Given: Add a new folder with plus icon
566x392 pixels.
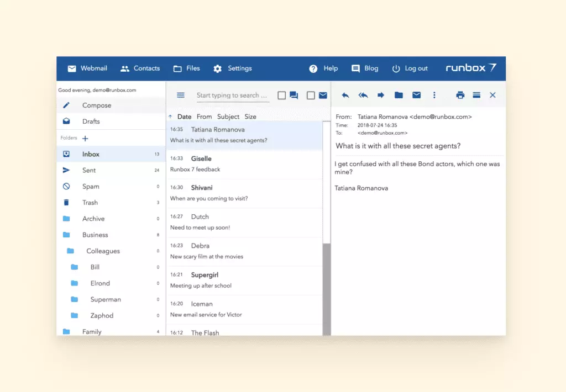Looking at the screenshot, I should [85, 138].
